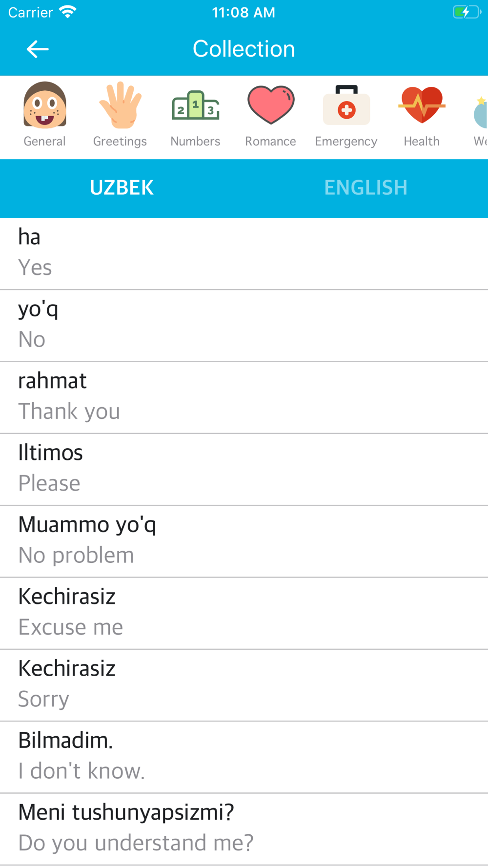Image resolution: width=488 pixels, height=868 pixels.
Task: Tap the battery indicator in status bar
Action: pyautogui.click(x=467, y=12)
